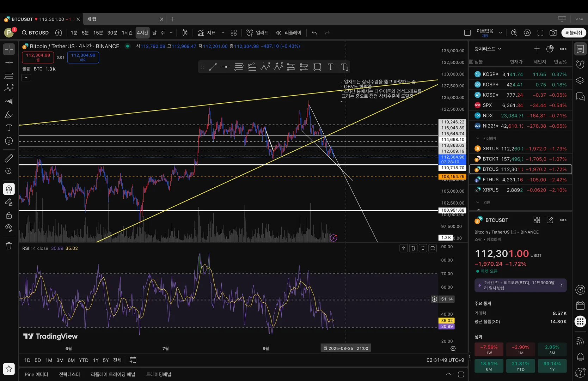Viewport: 588px width, 381px height.
Task: Click the trash icon to remove drawings
Action: point(9,246)
